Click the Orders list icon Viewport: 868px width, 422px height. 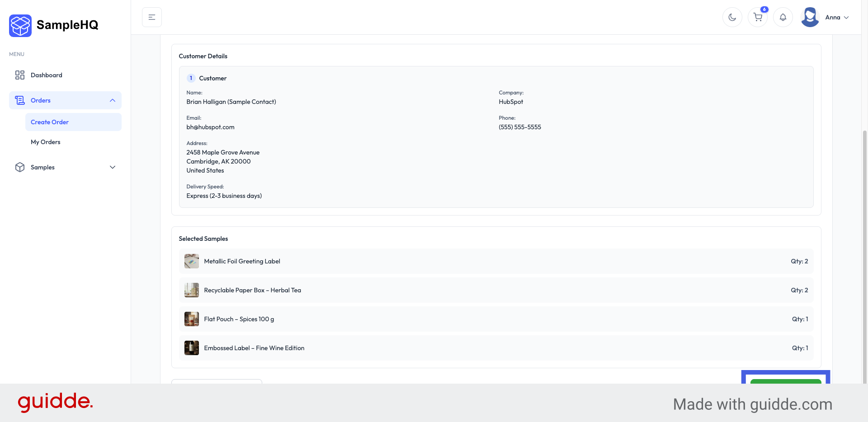pos(20,100)
